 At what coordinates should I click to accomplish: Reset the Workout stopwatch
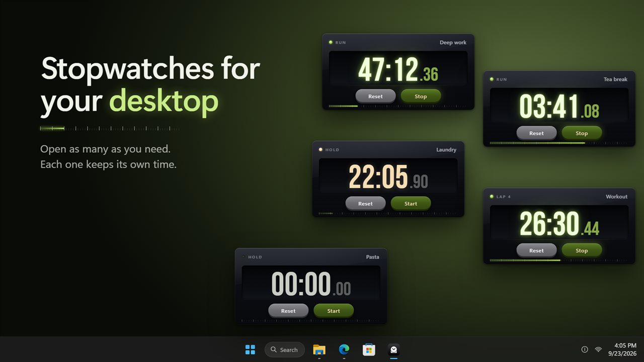pos(536,250)
